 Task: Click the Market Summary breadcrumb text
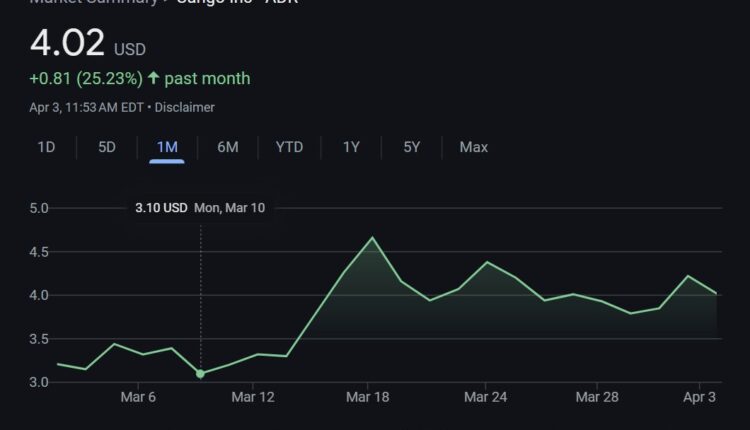[x=93, y=3]
